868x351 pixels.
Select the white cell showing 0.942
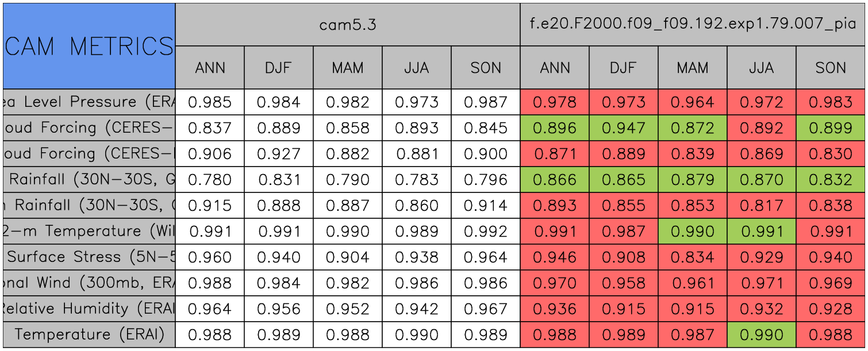[417, 309]
